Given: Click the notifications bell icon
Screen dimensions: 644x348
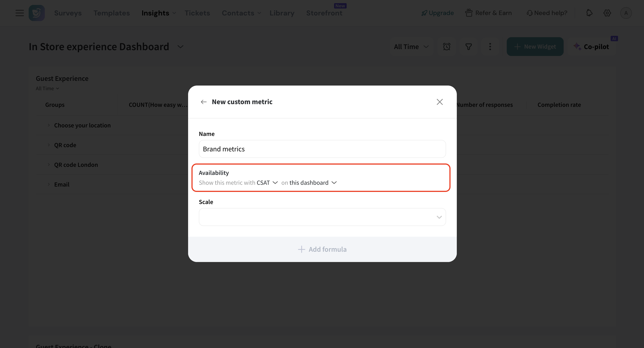Looking at the screenshot, I should [x=589, y=13].
